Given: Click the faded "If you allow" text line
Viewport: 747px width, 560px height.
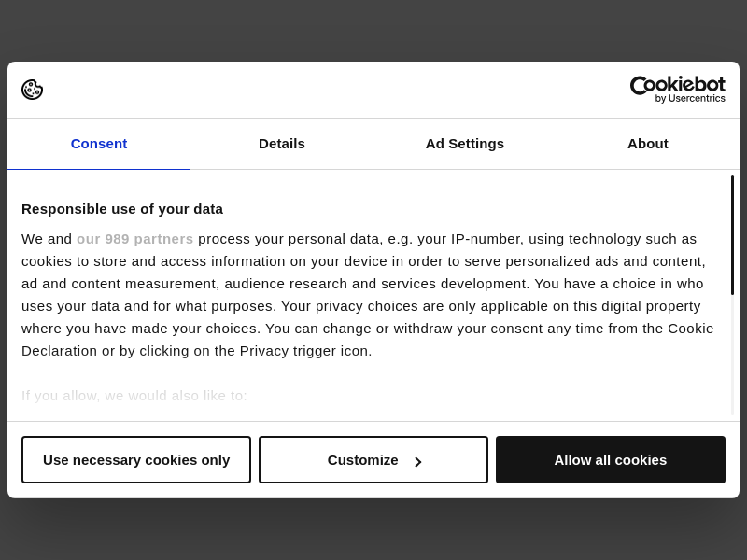Looking at the screenshot, I should click(x=134, y=396).
